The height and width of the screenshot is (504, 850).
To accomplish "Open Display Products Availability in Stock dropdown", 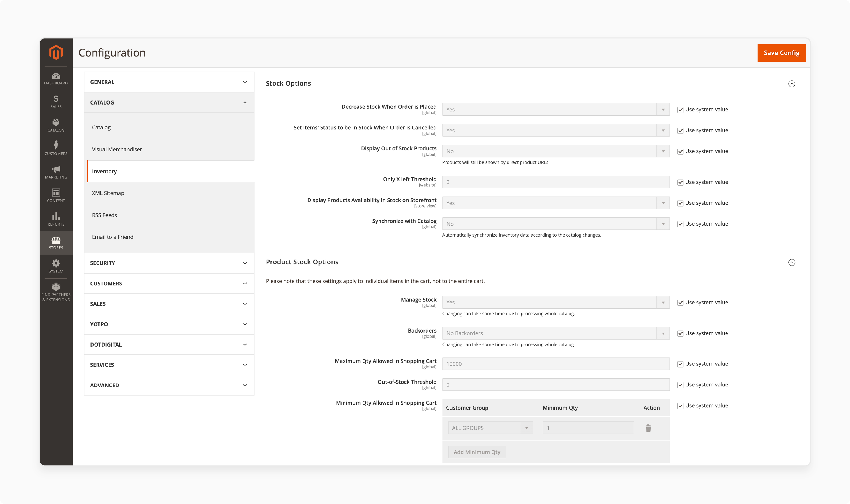I will click(x=556, y=203).
